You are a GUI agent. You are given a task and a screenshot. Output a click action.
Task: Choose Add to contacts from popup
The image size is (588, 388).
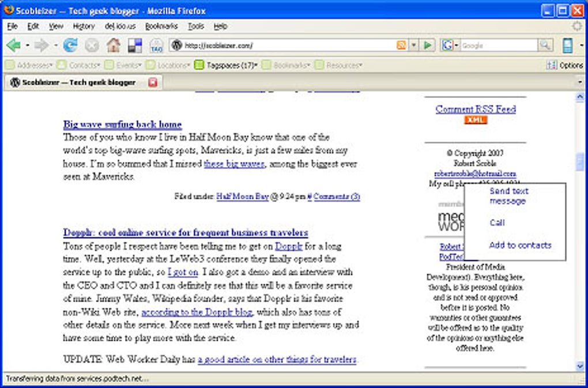(520, 245)
